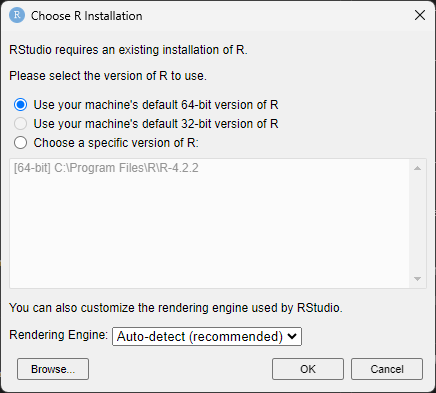This screenshot has height=393, width=436.
Task: Click the Choose R Installation title text
Action: 87,16
